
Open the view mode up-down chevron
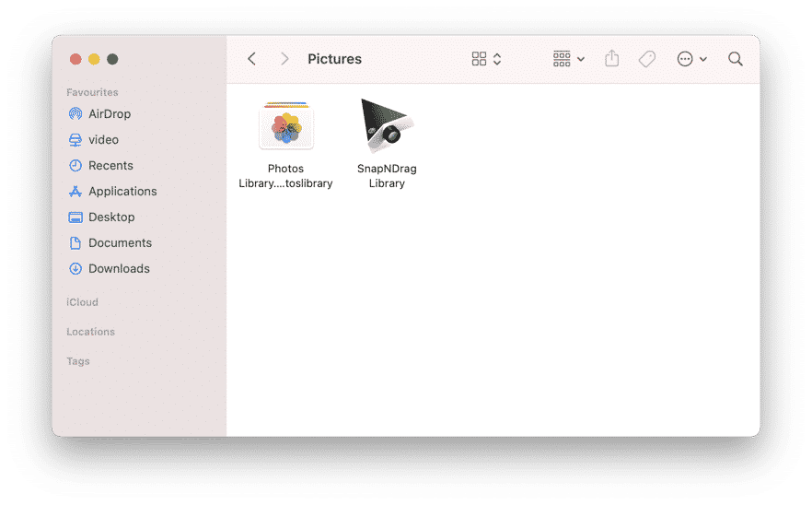(497, 59)
